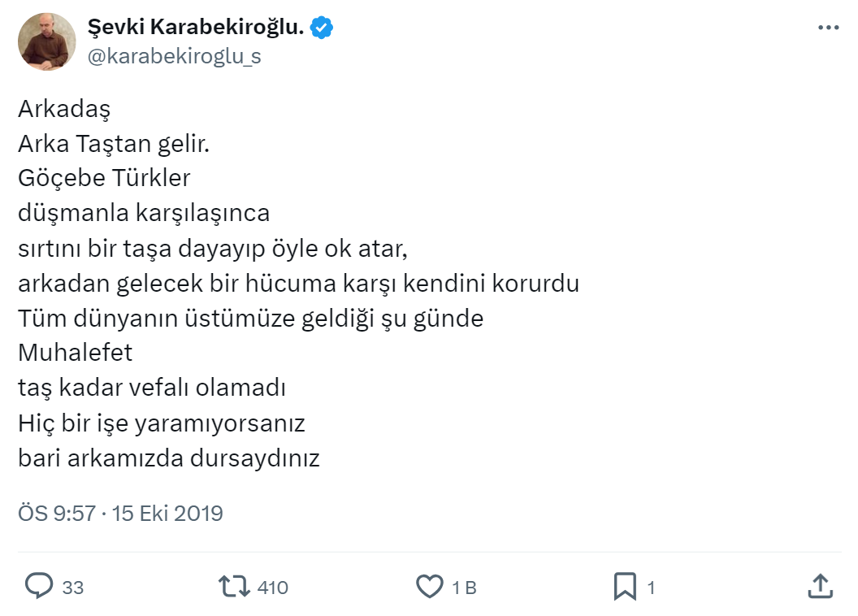The height and width of the screenshot is (616, 858).
Task: Click the reply count 33
Action: coord(73,587)
